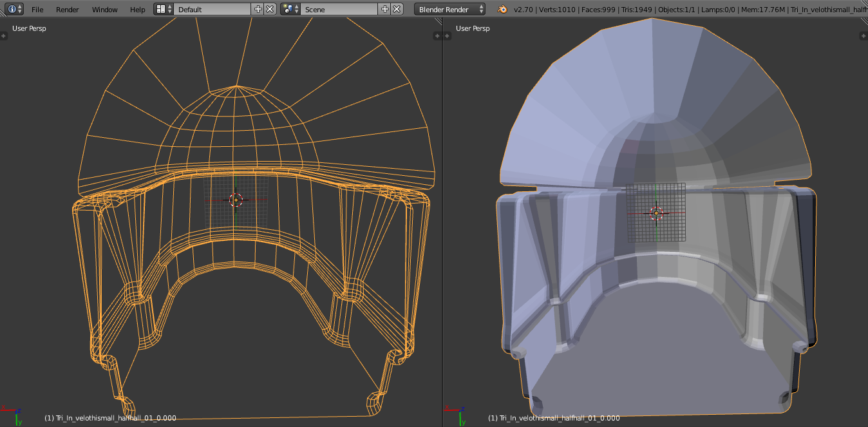The width and height of the screenshot is (868, 427).
Task: Browse scenes with the scene icon
Action: tap(290, 9)
